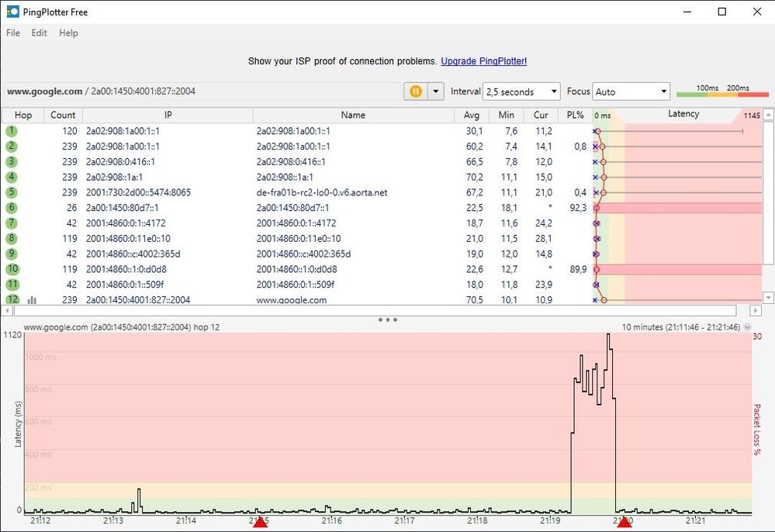The height and width of the screenshot is (532, 775).
Task: Toggle the timeline graph icon on hop 12
Action: click(x=32, y=300)
